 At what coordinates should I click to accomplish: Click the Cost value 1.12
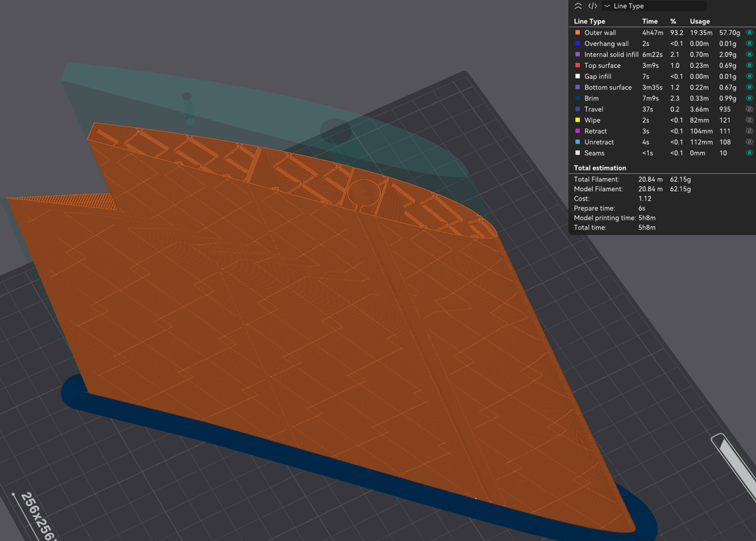[645, 198]
